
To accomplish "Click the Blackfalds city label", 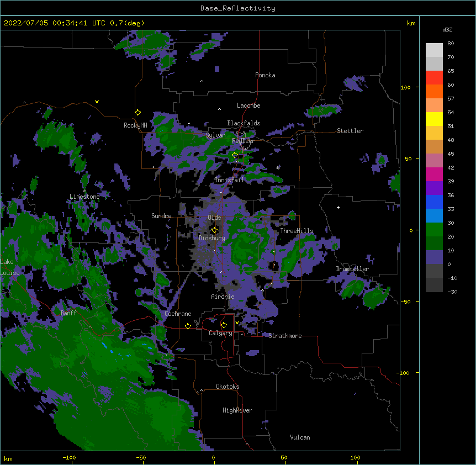I will point(244,123).
